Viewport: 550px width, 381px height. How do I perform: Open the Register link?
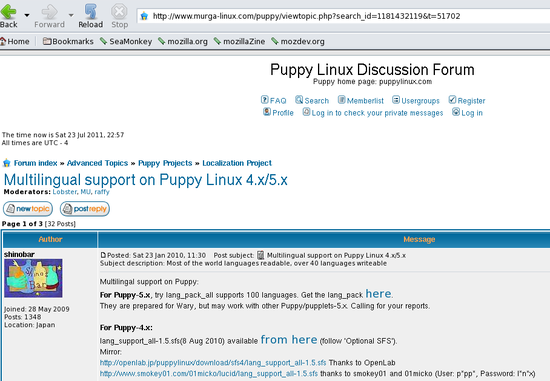point(471,101)
